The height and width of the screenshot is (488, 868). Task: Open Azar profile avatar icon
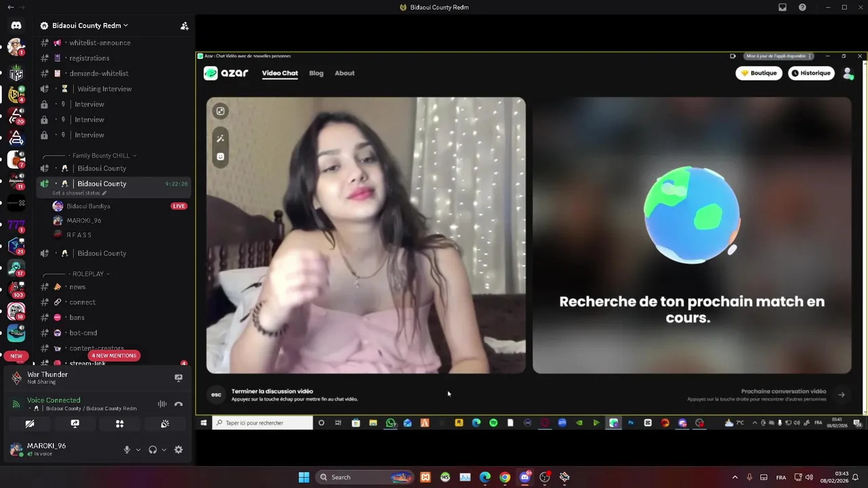(848, 73)
